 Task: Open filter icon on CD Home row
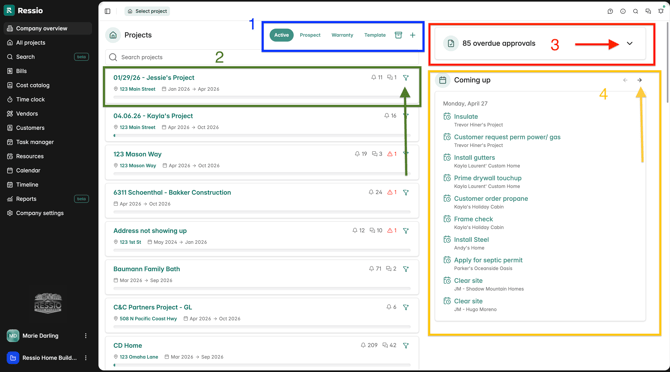pyautogui.click(x=406, y=346)
